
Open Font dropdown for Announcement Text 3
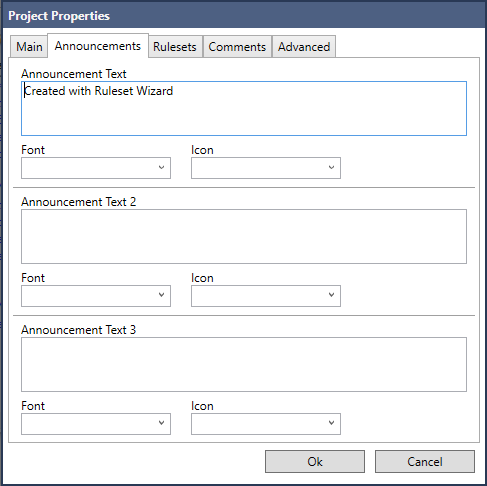tap(96, 424)
